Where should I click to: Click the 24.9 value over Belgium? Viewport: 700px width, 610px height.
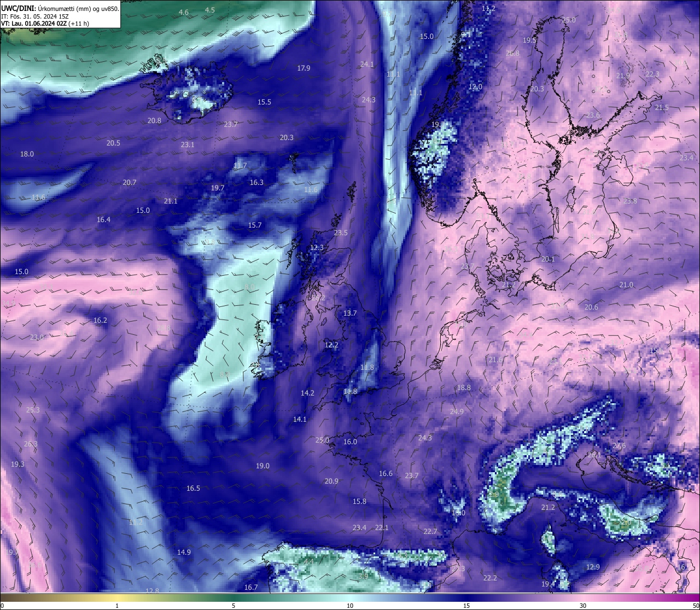click(457, 411)
